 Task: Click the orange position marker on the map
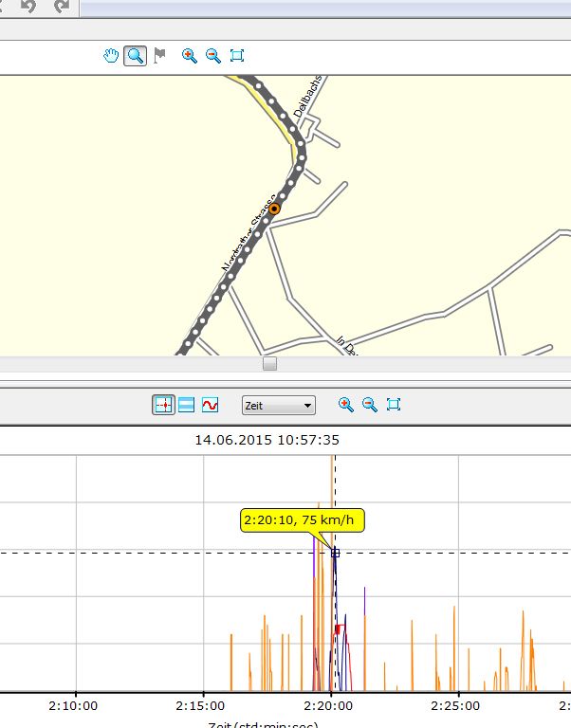[274, 209]
